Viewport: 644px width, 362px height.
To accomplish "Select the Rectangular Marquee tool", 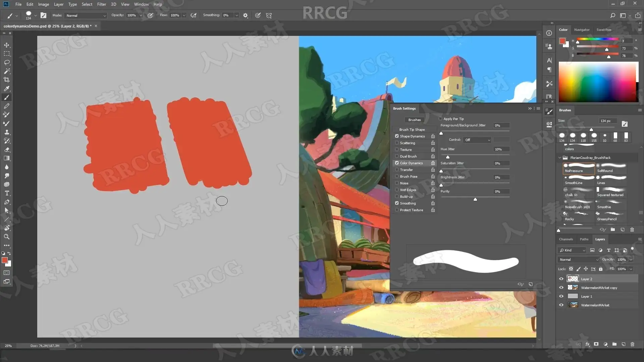I will 7,54.
